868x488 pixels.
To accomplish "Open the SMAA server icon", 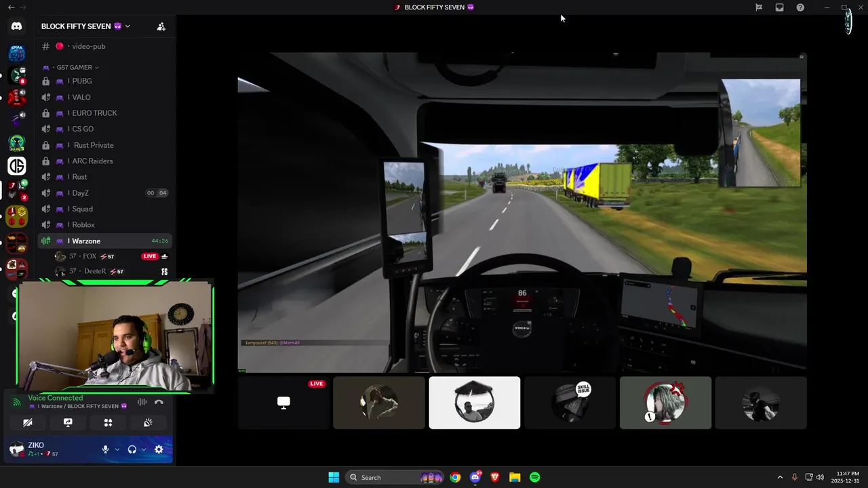I will tap(17, 54).
